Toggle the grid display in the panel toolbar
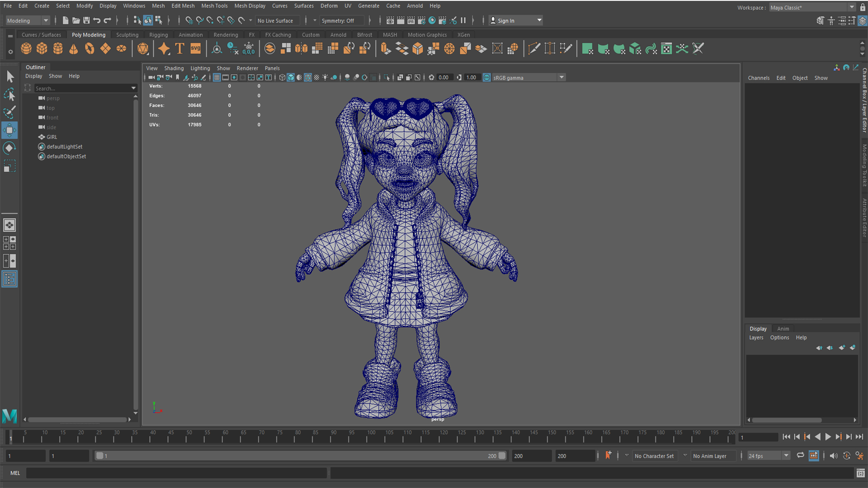 (x=217, y=77)
